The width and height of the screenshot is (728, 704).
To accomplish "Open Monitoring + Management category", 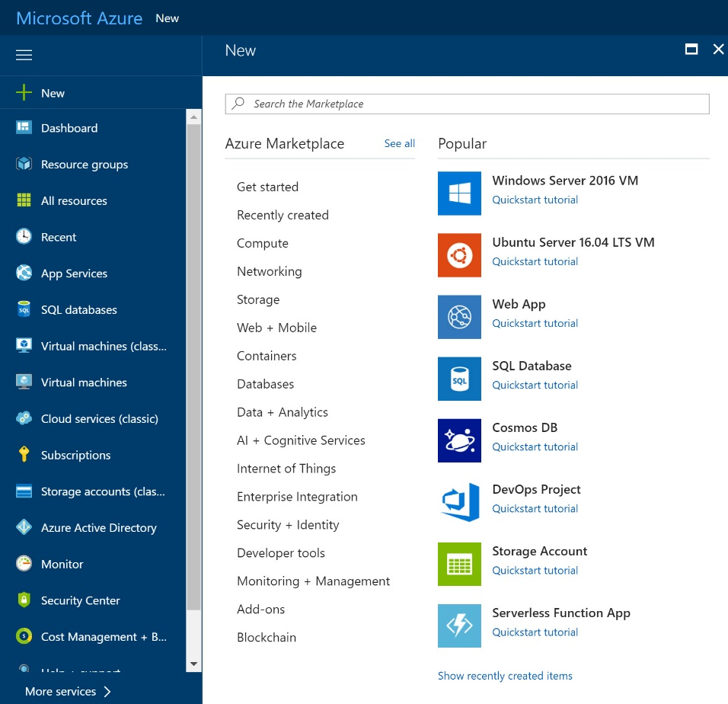I will pyautogui.click(x=314, y=581).
